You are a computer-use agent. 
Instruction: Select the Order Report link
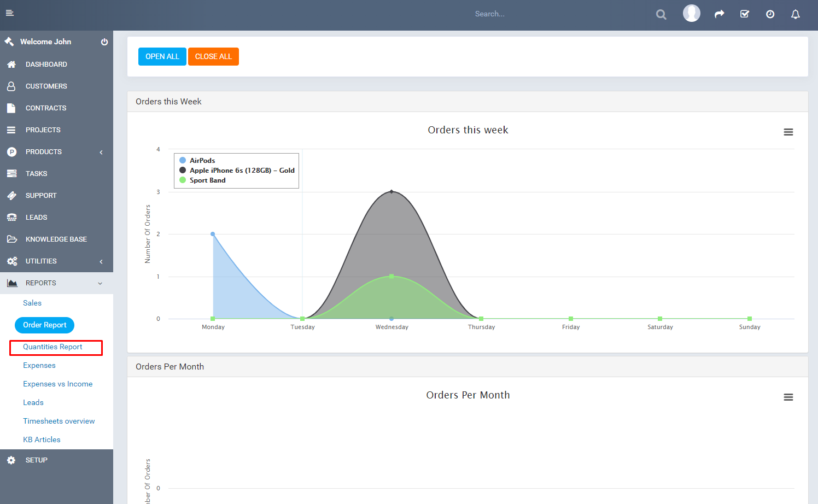[45, 325]
